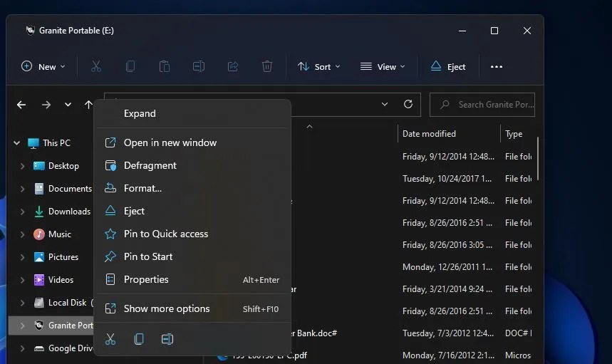Click date "Monday, 12/26/2011" cell

tap(447, 267)
